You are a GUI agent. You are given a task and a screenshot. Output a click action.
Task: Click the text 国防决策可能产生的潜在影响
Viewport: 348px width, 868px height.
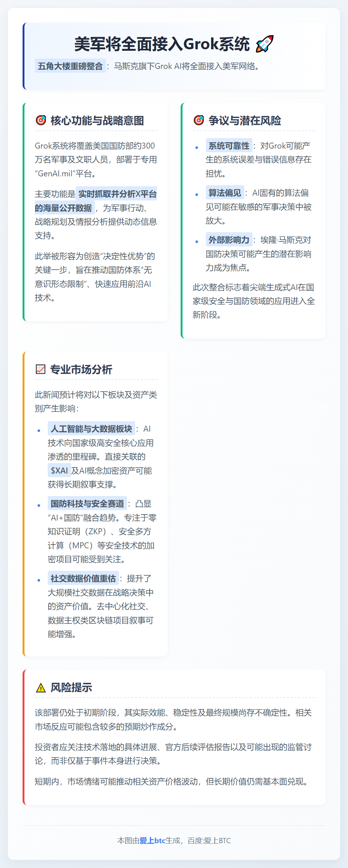[x=259, y=254]
